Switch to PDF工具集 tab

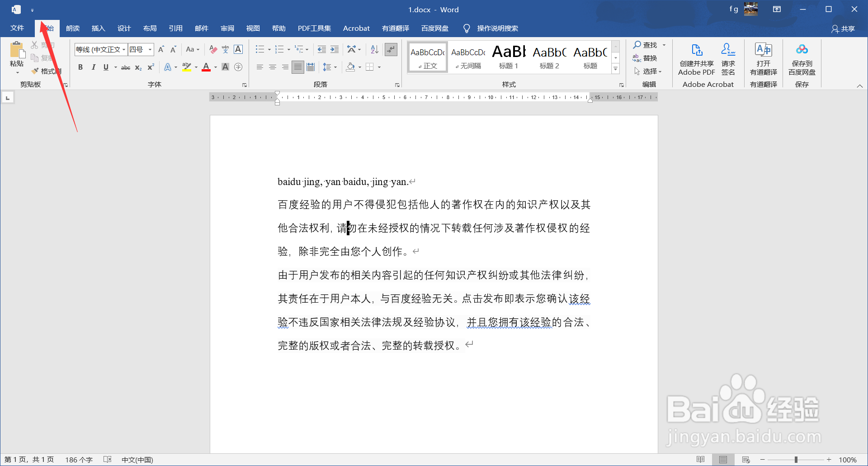(x=314, y=28)
